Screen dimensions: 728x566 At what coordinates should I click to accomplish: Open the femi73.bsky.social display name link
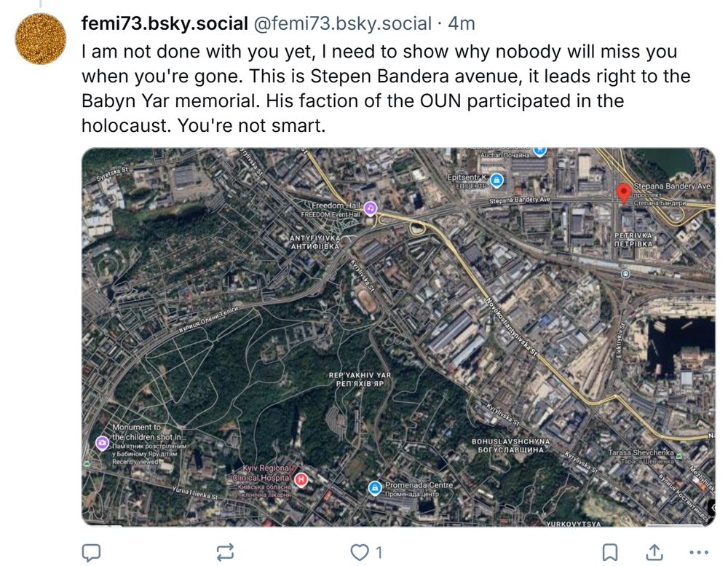pyautogui.click(x=165, y=23)
